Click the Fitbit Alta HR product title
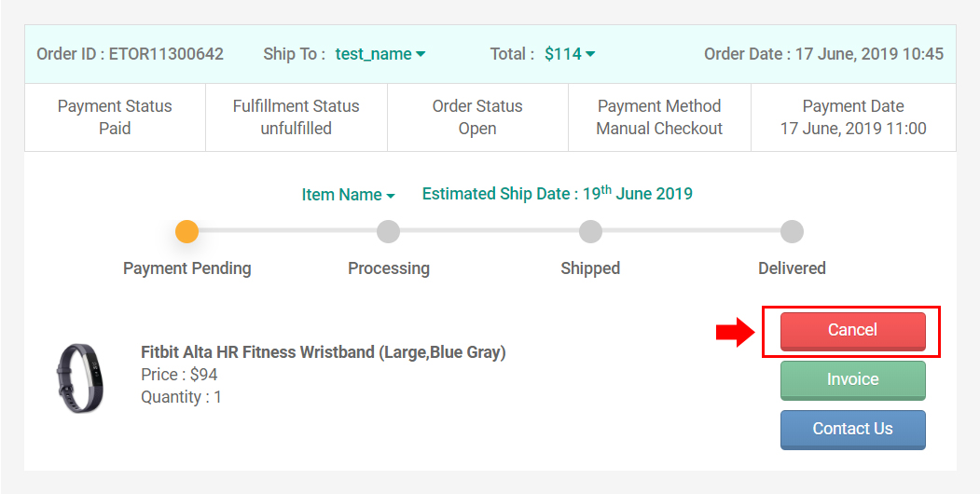Screen dimensions: 980x494 323,352
